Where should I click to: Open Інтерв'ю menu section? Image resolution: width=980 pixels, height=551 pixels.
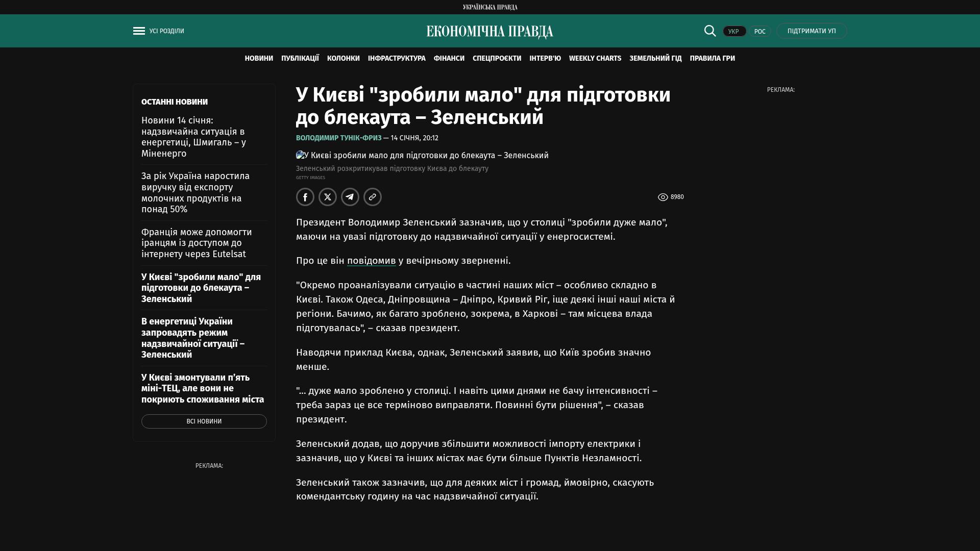click(x=545, y=59)
